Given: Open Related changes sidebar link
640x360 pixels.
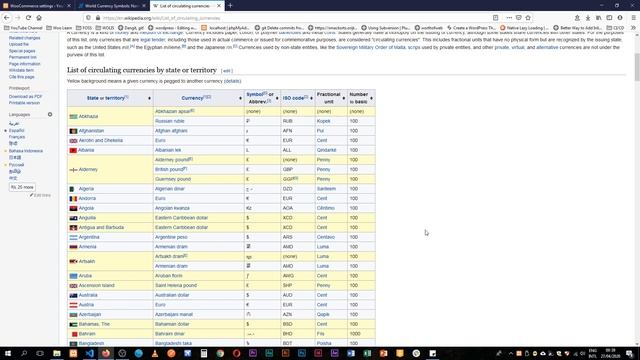Looking at the screenshot, I should pyautogui.click(x=24, y=38).
